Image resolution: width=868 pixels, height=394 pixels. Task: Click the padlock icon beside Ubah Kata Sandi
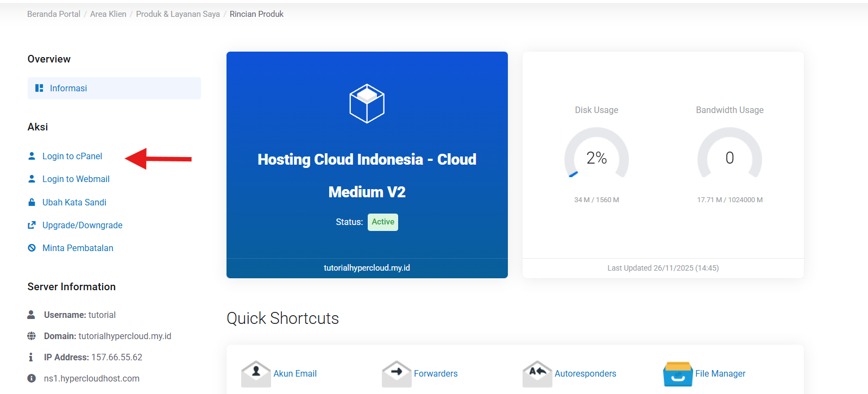[32, 202]
